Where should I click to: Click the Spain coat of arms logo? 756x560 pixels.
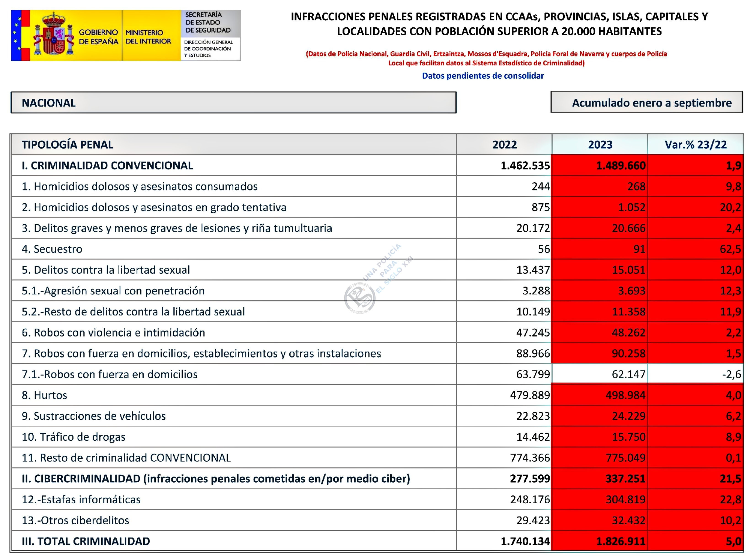(54, 34)
